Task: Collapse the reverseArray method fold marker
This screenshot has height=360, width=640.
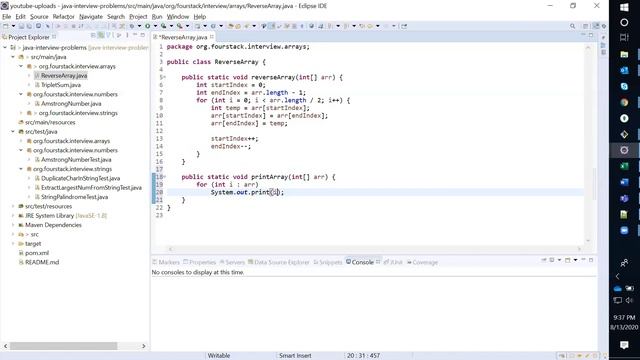Action: 164,77
